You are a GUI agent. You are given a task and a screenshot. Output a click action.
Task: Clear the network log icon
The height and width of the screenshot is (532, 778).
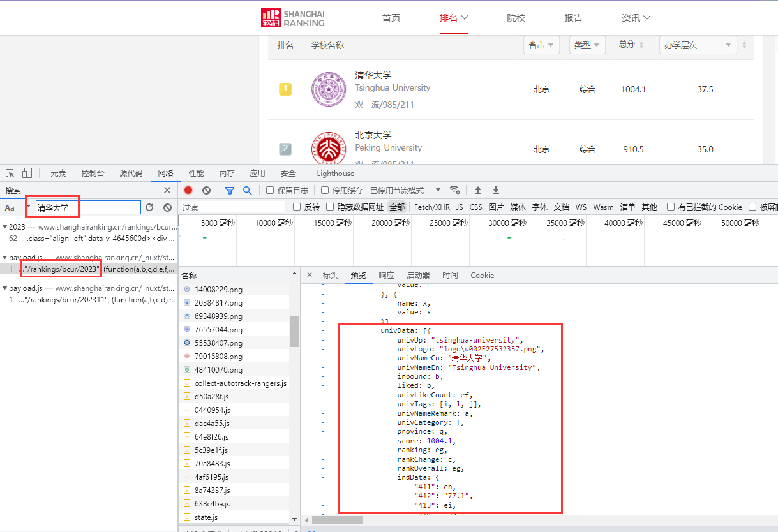coord(206,190)
